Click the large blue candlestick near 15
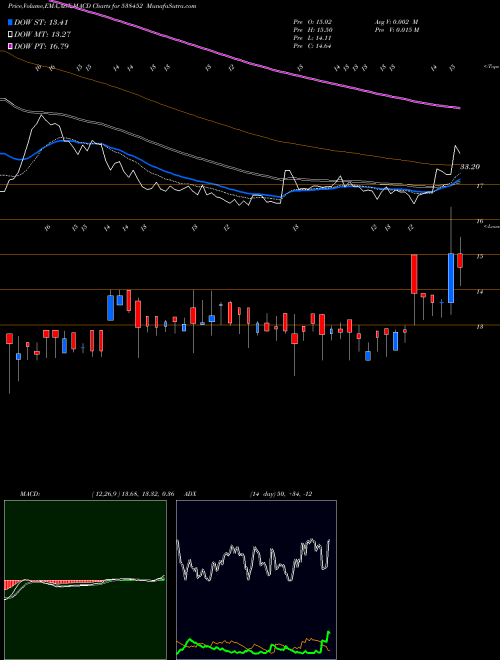 pyautogui.click(x=451, y=278)
